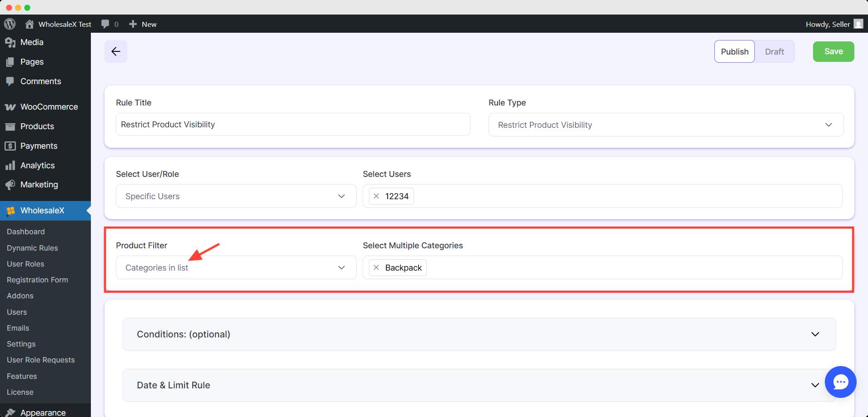The image size is (868, 417).
Task: Open the Rule Type dropdown
Action: [666, 125]
